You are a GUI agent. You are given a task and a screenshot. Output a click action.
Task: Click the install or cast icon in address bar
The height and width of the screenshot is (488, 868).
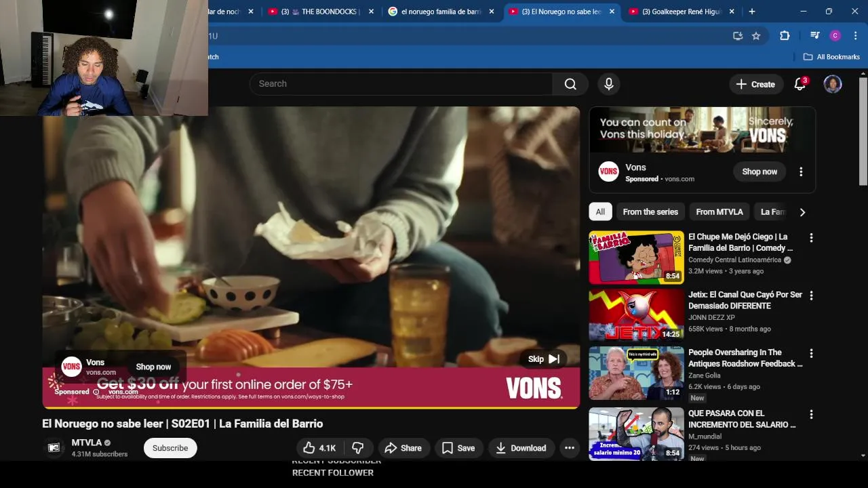(x=738, y=36)
